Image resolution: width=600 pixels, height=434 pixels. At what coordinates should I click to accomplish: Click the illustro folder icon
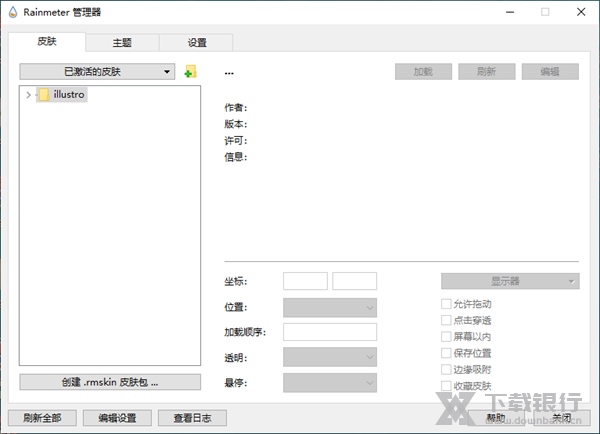pyautogui.click(x=43, y=95)
